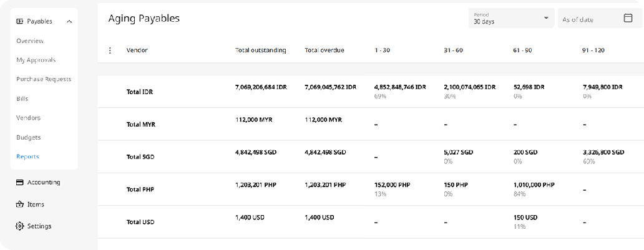Click the Payables wallet icon in sidebar
This screenshot has height=250, width=644.
(20, 21)
